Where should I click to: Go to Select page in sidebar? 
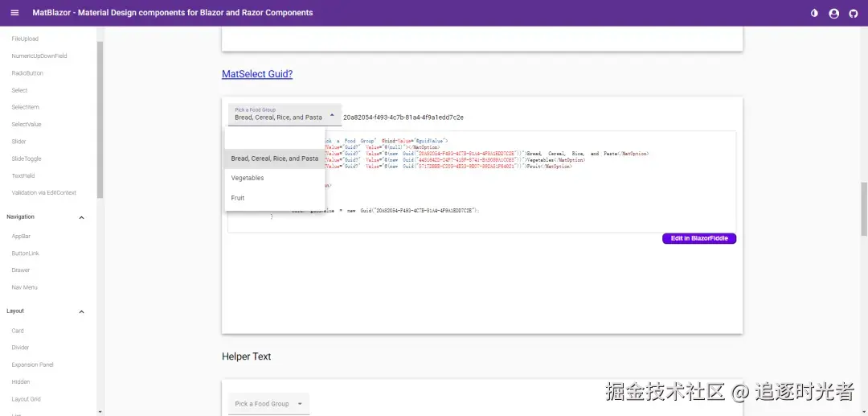(19, 90)
